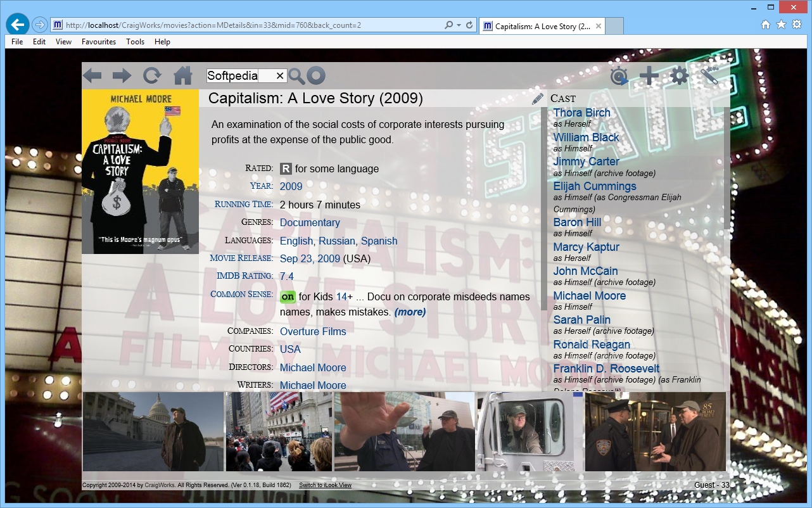
Task: Open the browser Tools gear icon
Action: (796, 25)
